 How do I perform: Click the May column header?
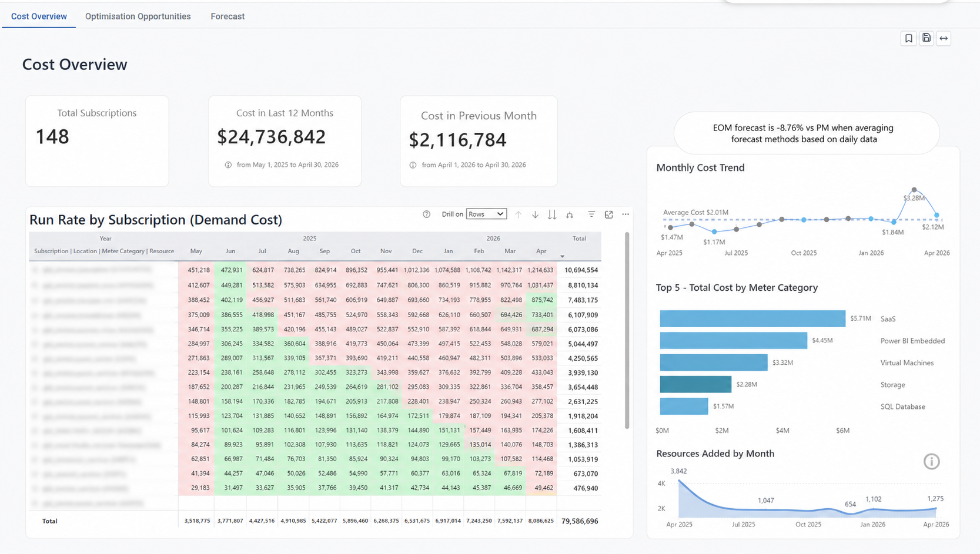(196, 251)
